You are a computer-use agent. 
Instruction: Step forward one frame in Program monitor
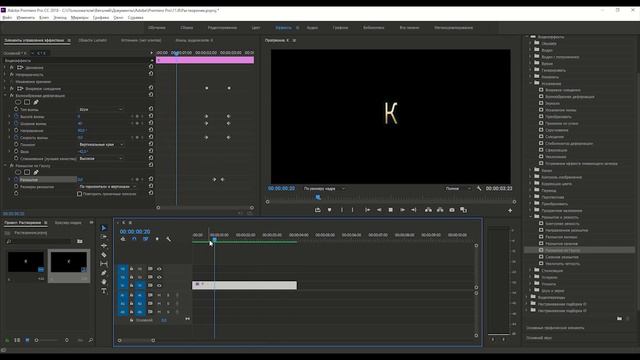(x=402, y=210)
